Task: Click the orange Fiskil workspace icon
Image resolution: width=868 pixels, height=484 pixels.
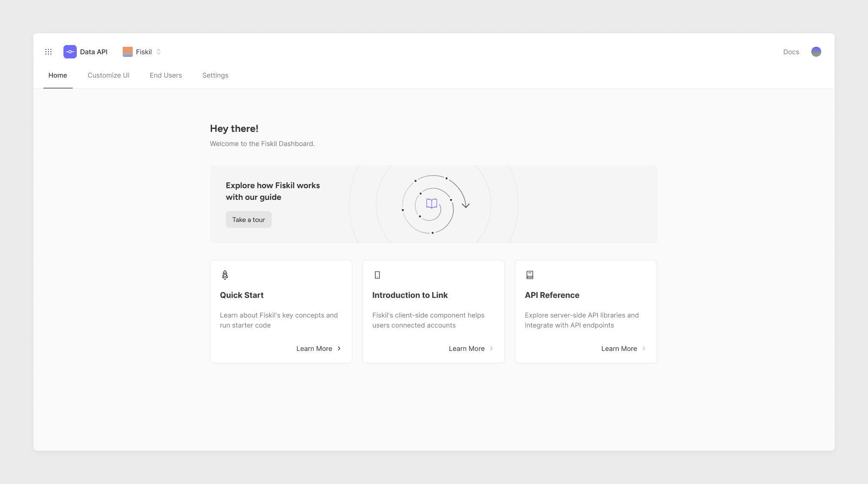Action: pyautogui.click(x=128, y=52)
